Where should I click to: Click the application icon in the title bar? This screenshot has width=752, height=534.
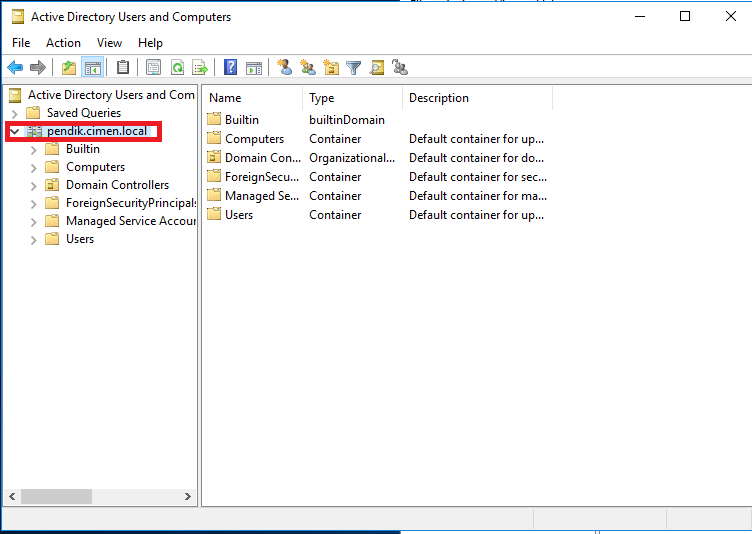pos(18,17)
